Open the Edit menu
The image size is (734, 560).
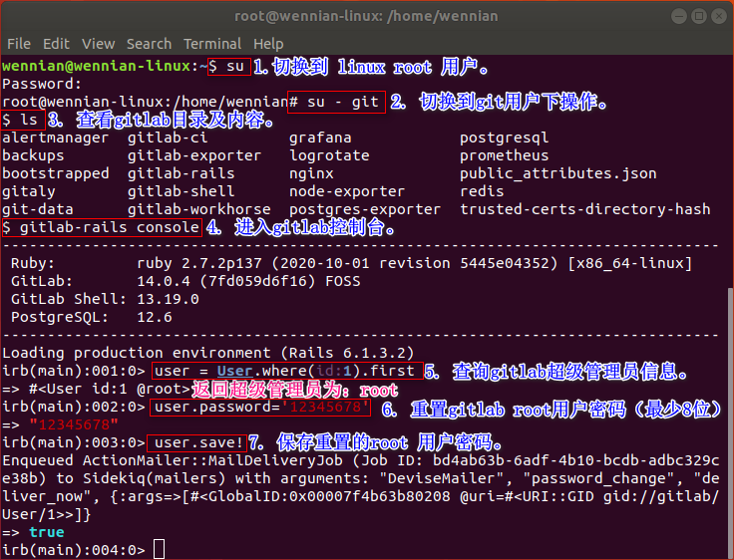tap(56, 44)
